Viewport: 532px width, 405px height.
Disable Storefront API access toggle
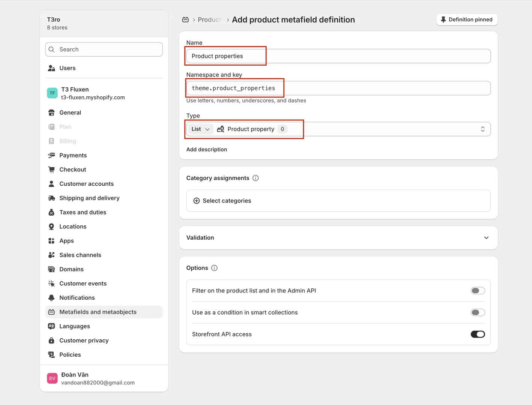478,334
